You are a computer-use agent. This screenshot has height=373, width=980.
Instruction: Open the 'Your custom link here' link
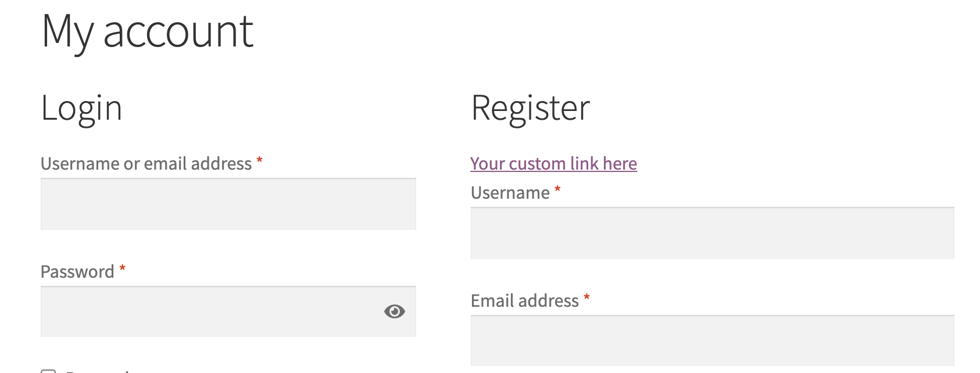[x=553, y=164]
